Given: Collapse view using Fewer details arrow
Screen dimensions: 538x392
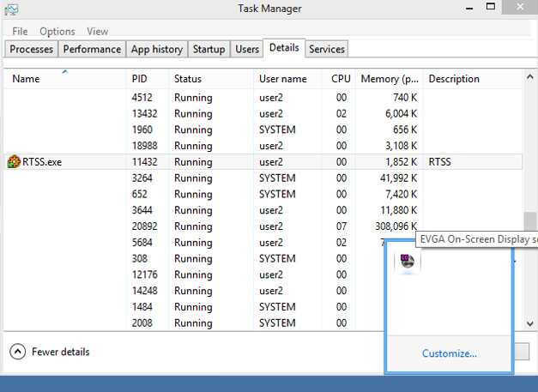Looking at the screenshot, I should (17, 352).
